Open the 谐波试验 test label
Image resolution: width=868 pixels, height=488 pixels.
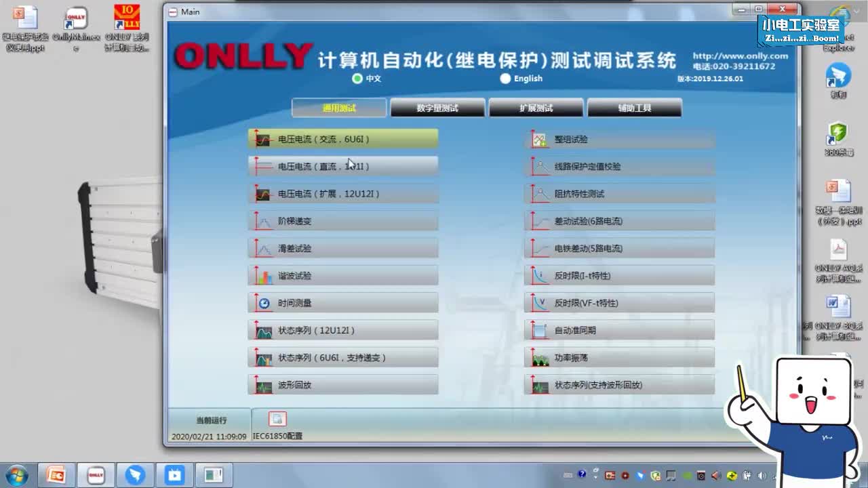tap(294, 276)
